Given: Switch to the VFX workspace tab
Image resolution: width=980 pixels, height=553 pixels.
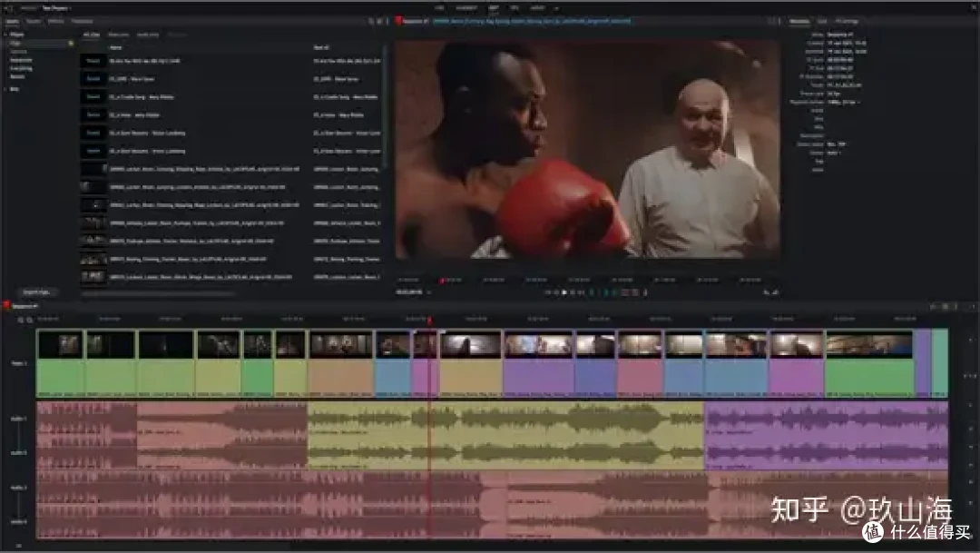Looking at the screenshot, I should [514, 7].
